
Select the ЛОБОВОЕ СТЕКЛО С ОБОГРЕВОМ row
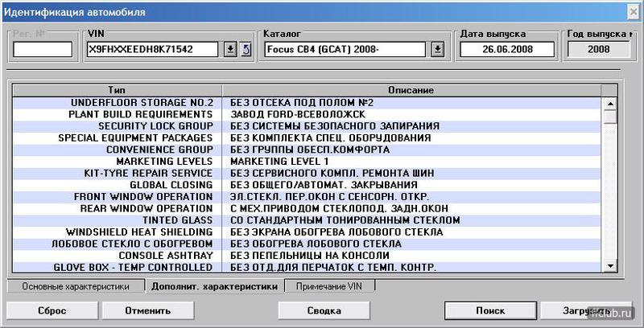point(307,244)
